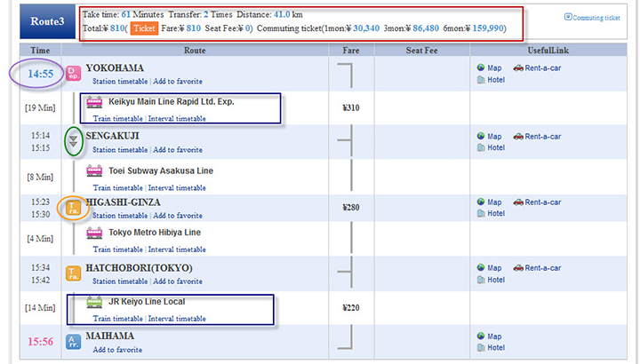Click the Tokyo Metro Hibiya Line train icon
Viewport: 640px width, 364px height.
point(94,233)
